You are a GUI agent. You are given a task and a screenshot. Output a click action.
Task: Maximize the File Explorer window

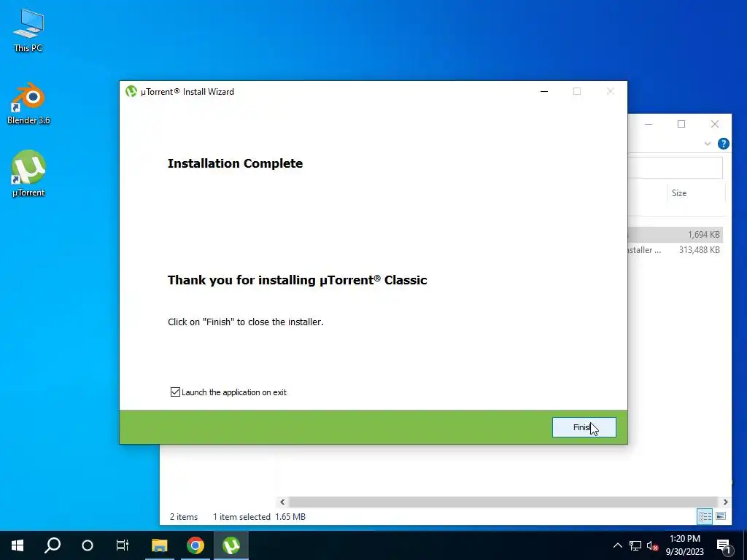(x=681, y=124)
